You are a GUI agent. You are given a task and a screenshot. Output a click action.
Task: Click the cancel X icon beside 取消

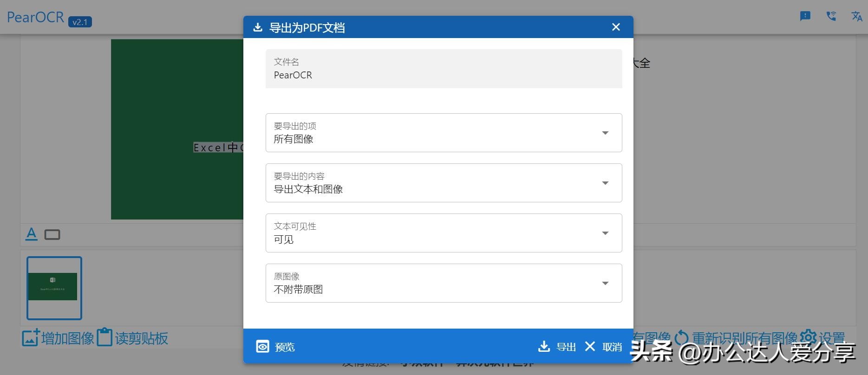[x=590, y=346]
